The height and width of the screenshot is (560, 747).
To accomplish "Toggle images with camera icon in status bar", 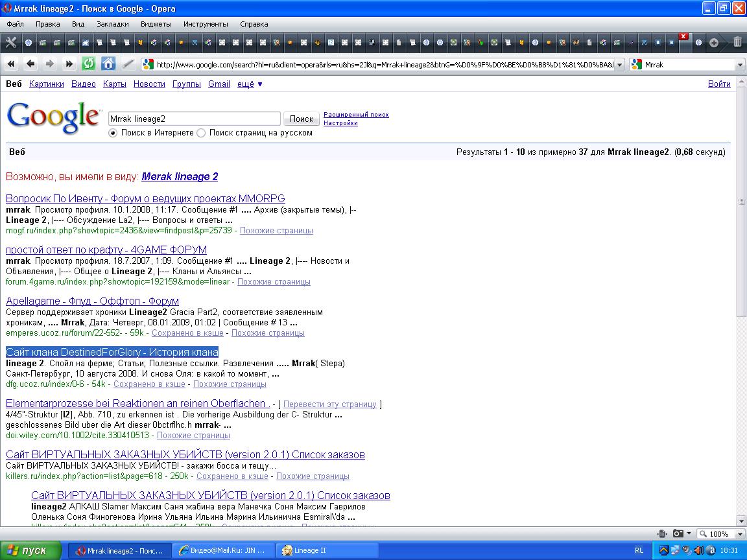I will click(x=678, y=534).
